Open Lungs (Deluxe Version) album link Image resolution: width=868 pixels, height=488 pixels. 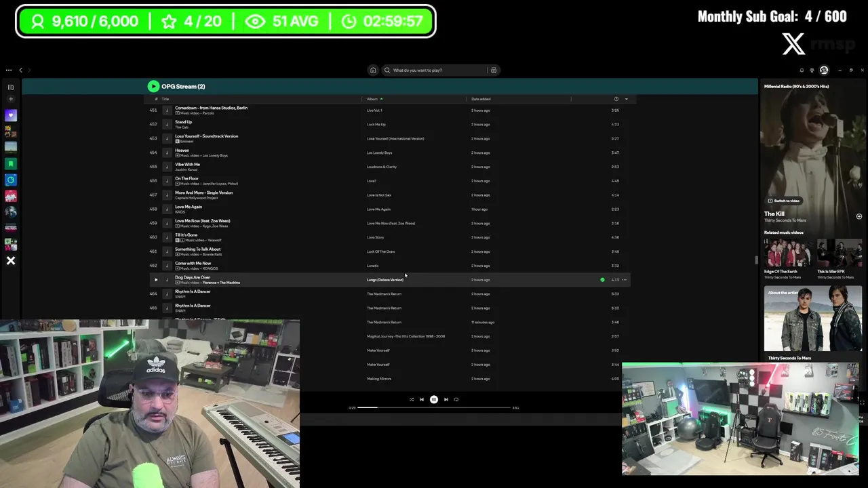(384, 279)
